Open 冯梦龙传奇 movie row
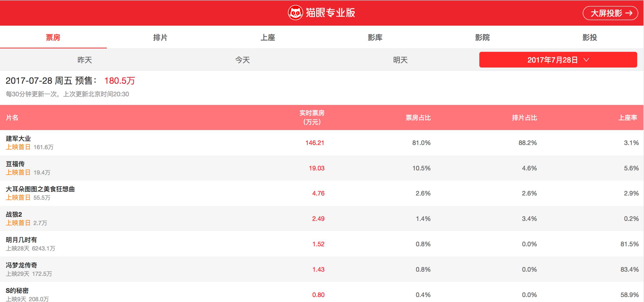644x302 pixels. coord(21,265)
